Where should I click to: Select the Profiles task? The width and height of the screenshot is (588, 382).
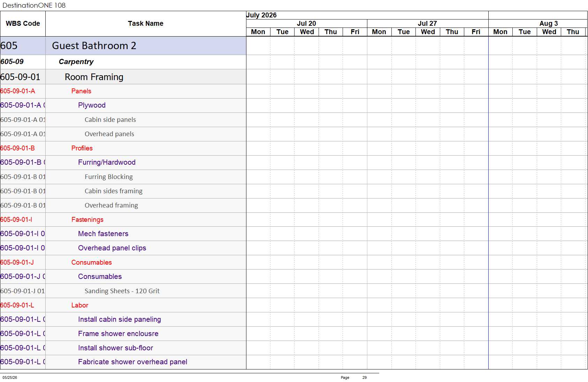tap(123, 148)
